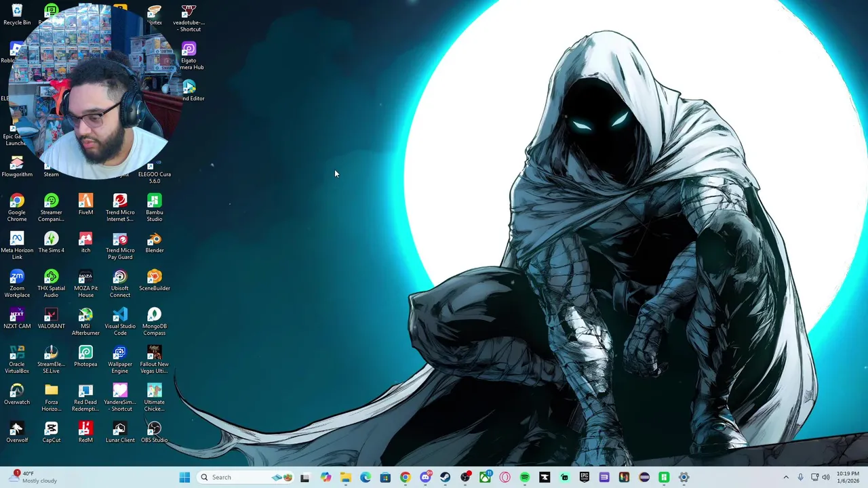Click the taskbar Search box
The image size is (868, 488).
[x=245, y=477]
